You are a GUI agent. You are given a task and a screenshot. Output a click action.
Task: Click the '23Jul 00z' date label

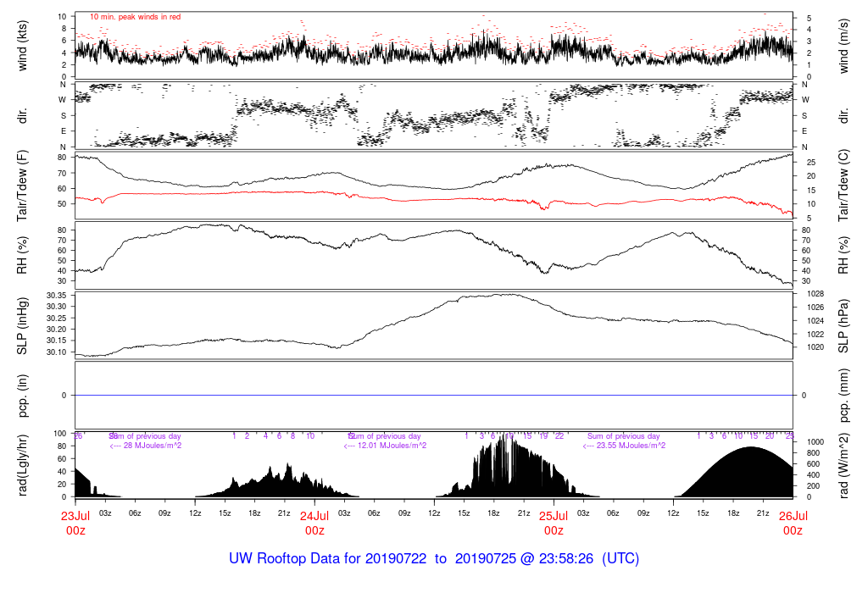click(75, 524)
